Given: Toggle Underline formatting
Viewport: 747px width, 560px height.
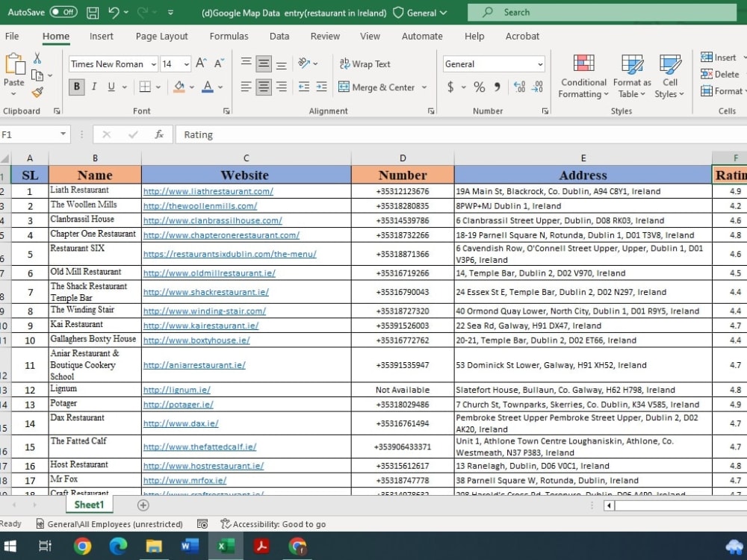Looking at the screenshot, I should pyautogui.click(x=111, y=87).
